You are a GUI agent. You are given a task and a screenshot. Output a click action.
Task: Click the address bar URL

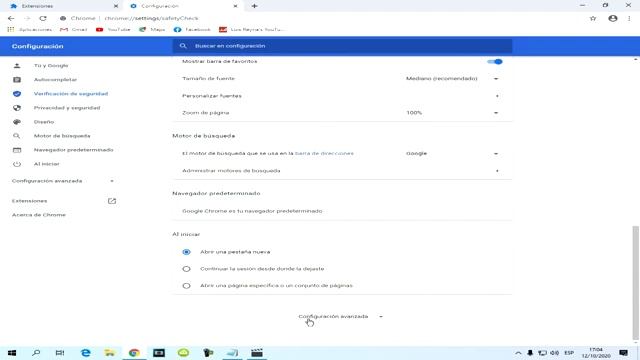tap(151, 18)
